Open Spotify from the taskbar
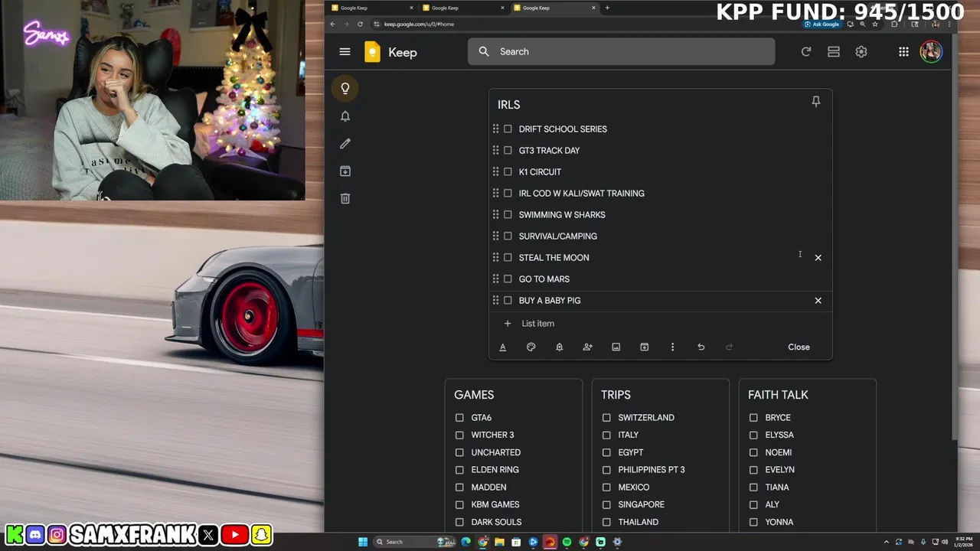Screen dimensions: 980x551 (567, 542)
